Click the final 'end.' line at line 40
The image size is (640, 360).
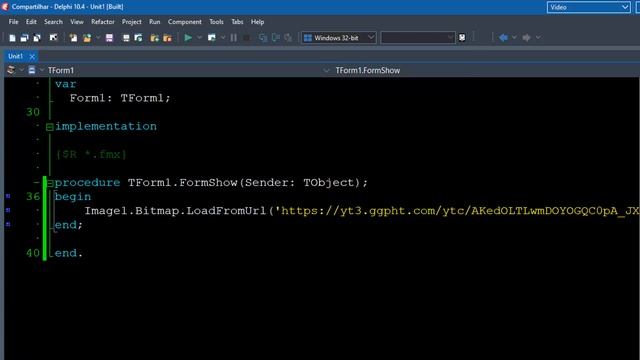[x=69, y=253]
